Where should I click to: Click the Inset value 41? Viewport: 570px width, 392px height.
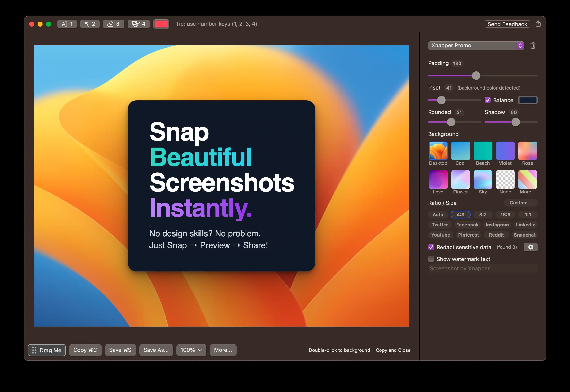(449, 88)
